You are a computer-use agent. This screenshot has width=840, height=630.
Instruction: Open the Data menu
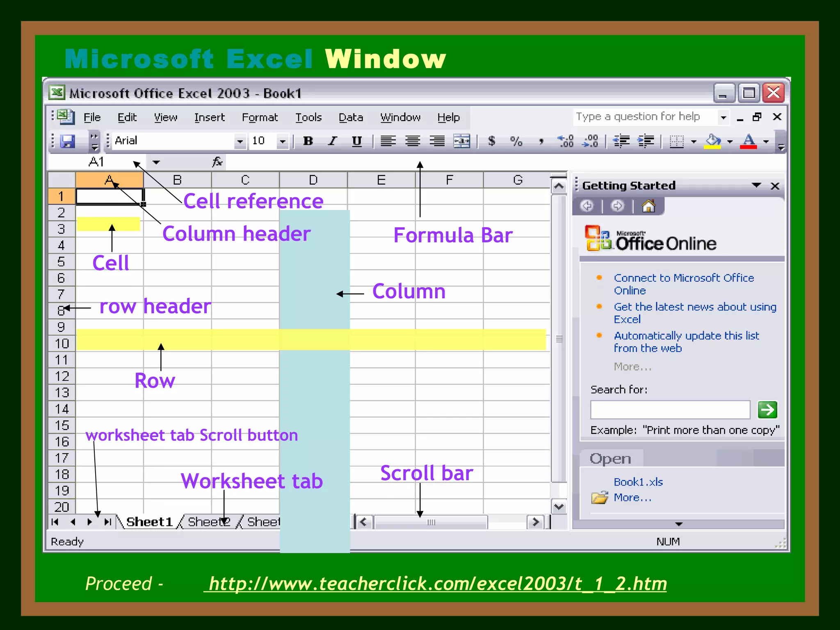(351, 118)
